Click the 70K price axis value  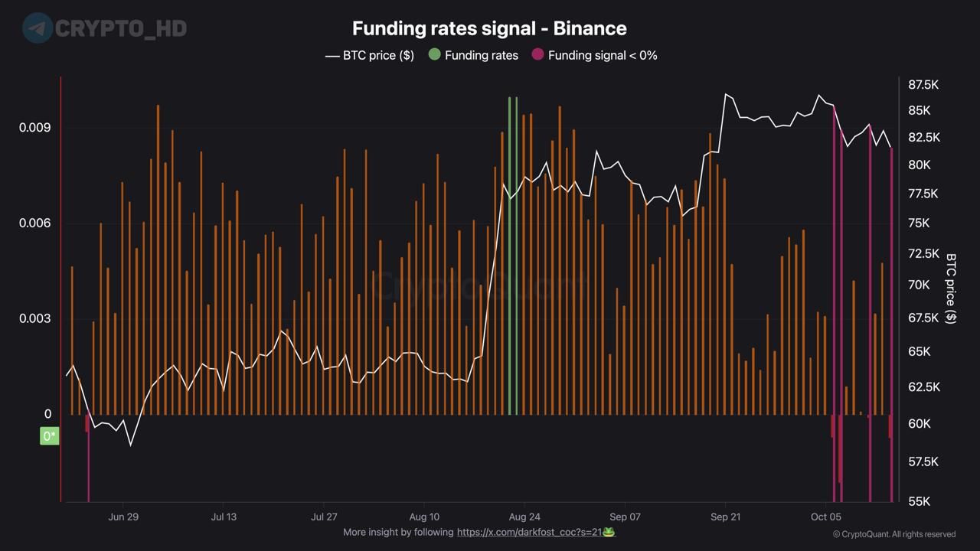point(919,285)
